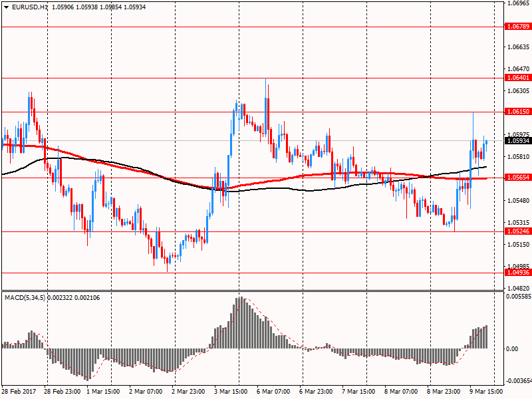Select the red horizontal line at 1.04936
Screen dimensions: 532x399
(253, 273)
